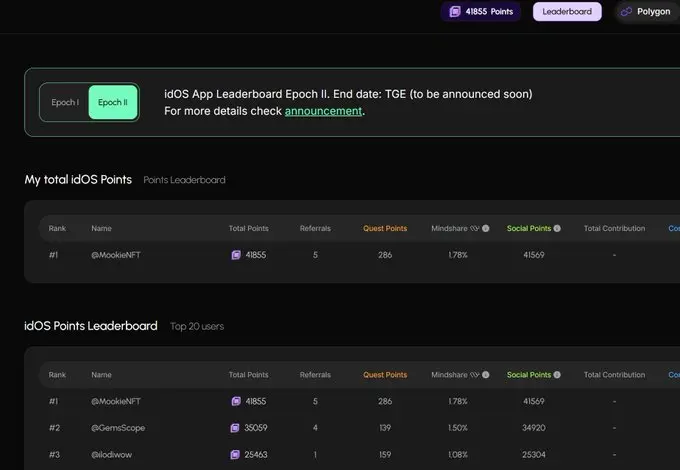Click @MookieNFT in the Top 20 leaderboard

coord(116,401)
